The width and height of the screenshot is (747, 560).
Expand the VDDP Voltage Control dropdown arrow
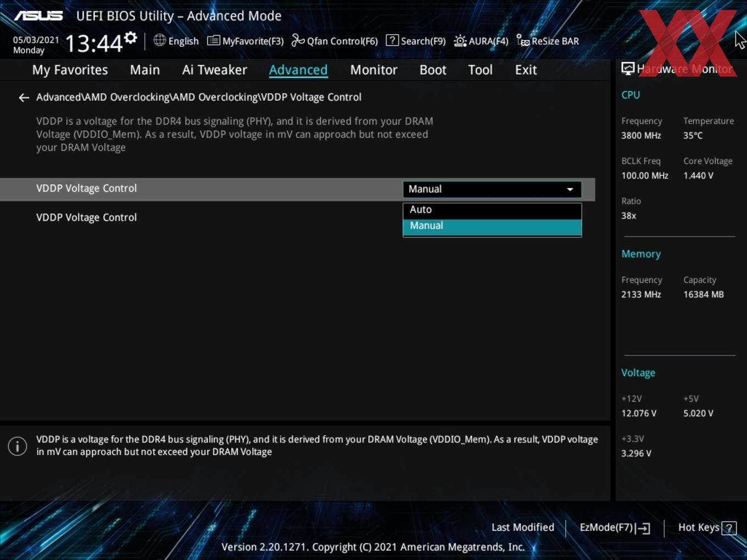(x=570, y=189)
